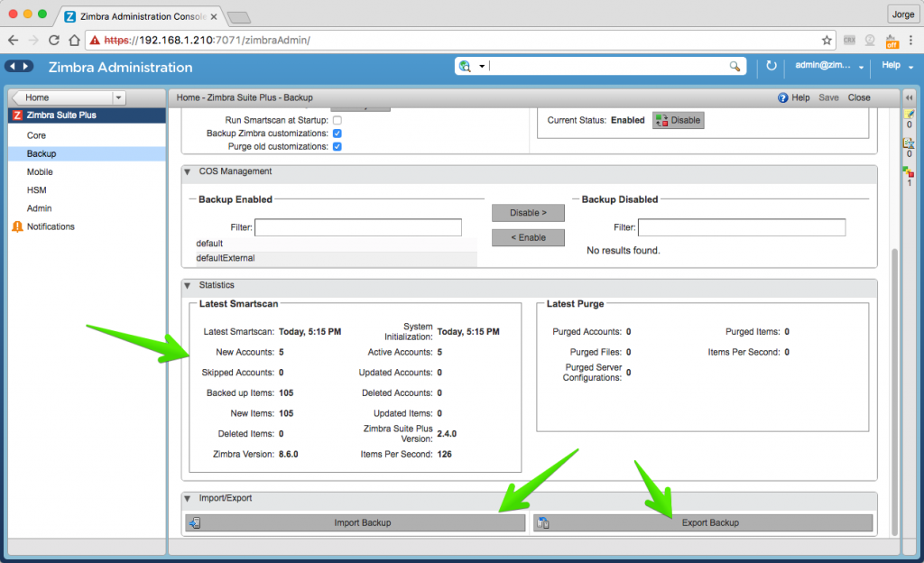Screen dimensions: 924x563
Task: Click the browser back arrow
Action: [x=14, y=40]
